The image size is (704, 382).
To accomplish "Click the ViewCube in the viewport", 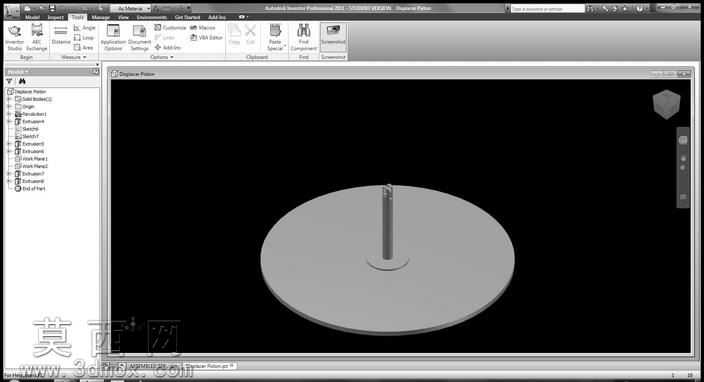I will [666, 104].
